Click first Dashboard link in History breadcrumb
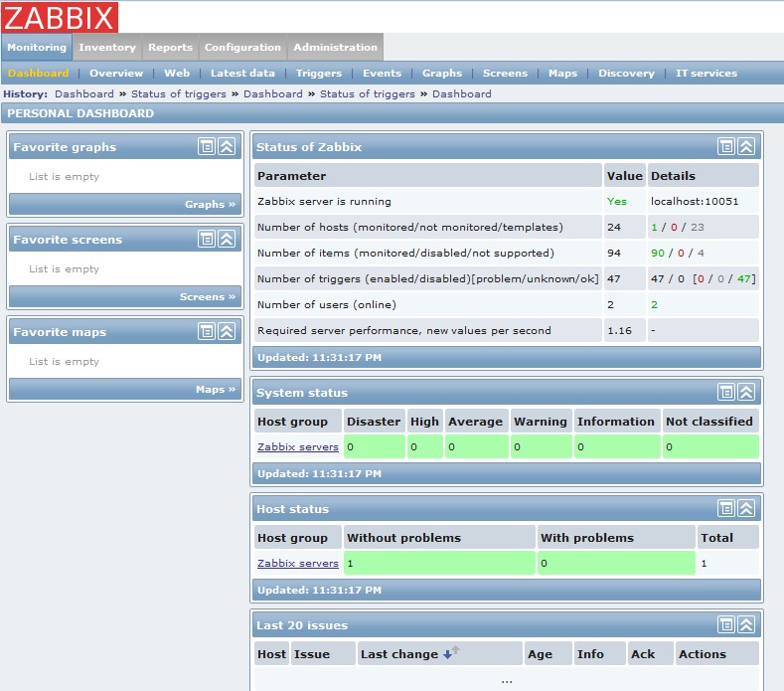Screen dimensions: 784x691 coord(84,94)
